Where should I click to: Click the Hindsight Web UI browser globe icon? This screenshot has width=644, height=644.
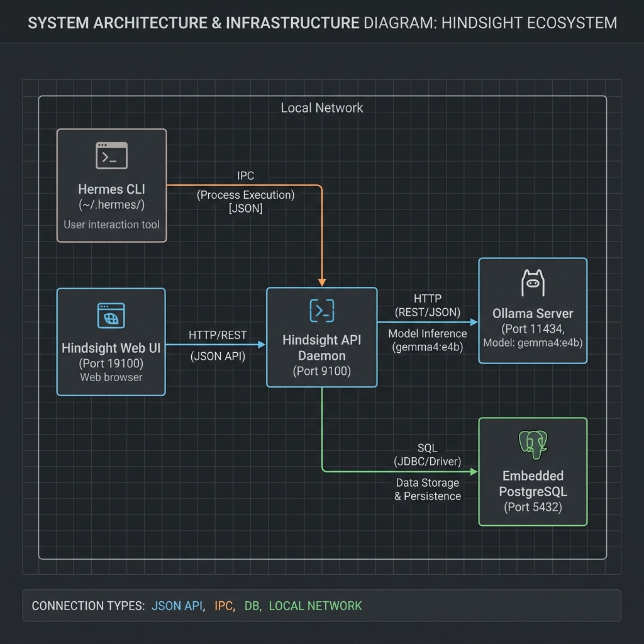pos(111,316)
